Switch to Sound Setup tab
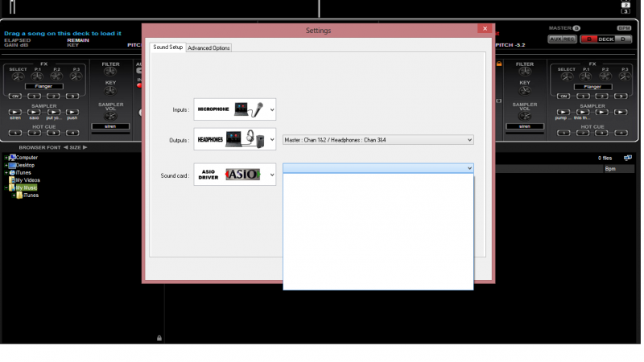644x362 pixels. pyautogui.click(x=168, y=47)
